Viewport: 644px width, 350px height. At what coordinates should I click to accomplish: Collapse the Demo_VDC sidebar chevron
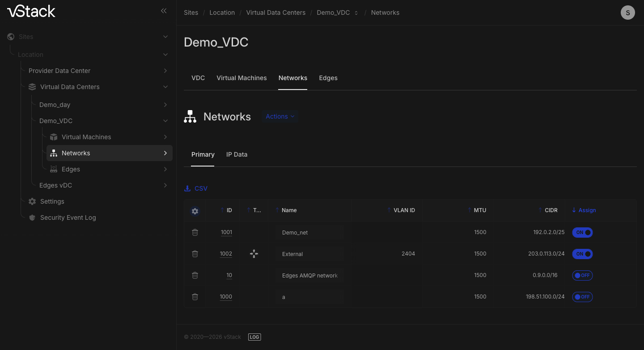165,121
